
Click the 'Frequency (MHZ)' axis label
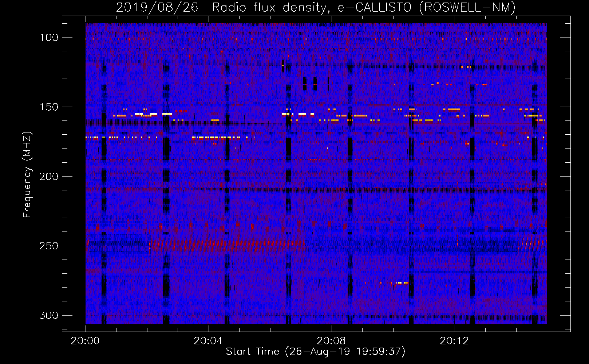(x=27, y=175)
